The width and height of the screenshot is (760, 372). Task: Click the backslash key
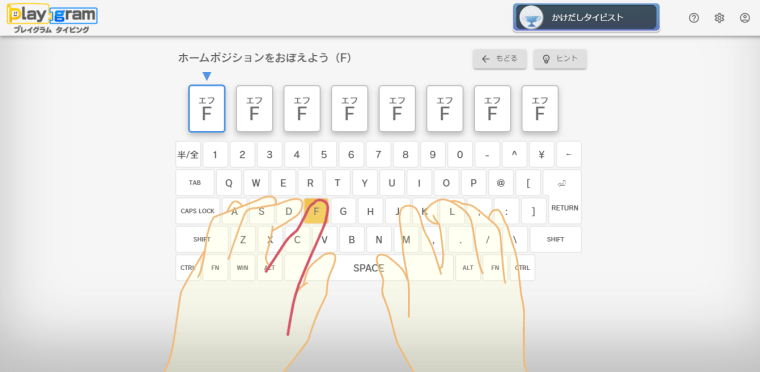(x=515, y=239)
